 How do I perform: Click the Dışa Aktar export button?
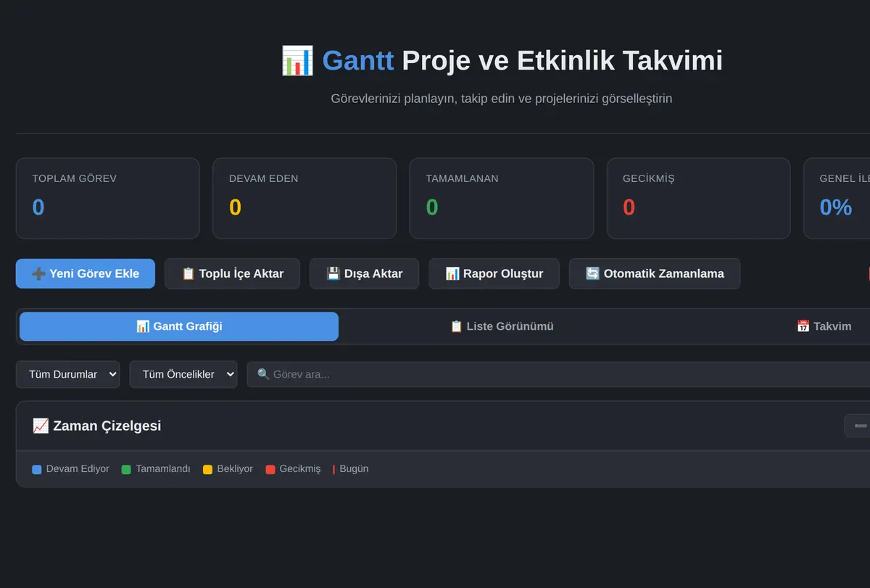[x=364, y=273]
